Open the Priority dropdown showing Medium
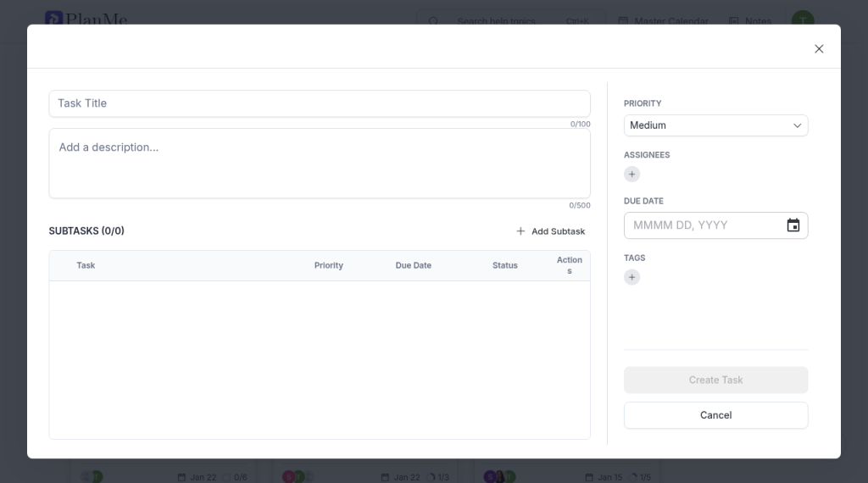 pos(715,125)
